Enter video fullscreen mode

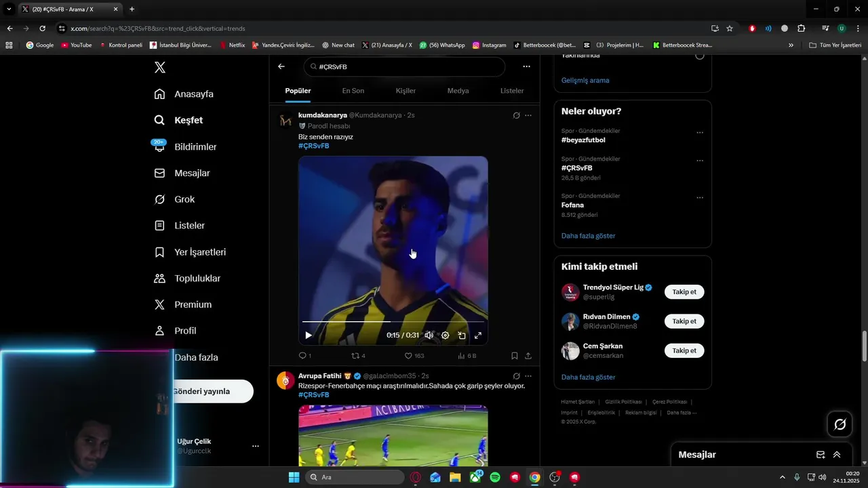pos(478,335)
